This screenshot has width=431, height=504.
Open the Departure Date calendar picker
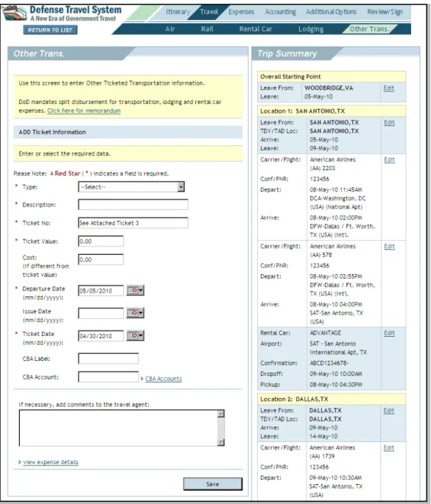(136, 290)
